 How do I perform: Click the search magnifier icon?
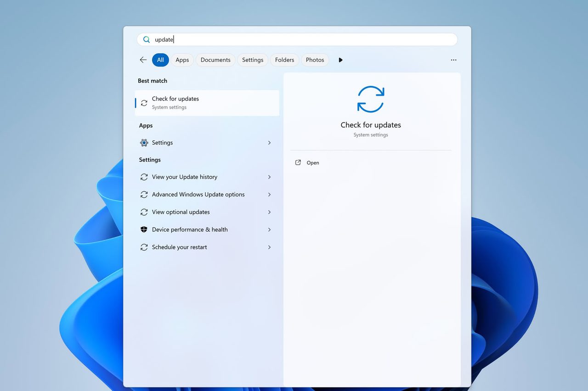pyautogui.click(x=147, y=39)
